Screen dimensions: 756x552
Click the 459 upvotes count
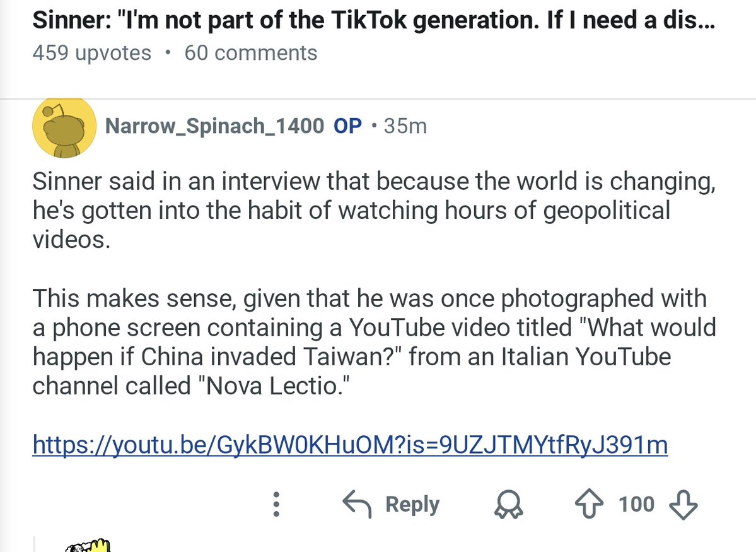tap(92, 53)
